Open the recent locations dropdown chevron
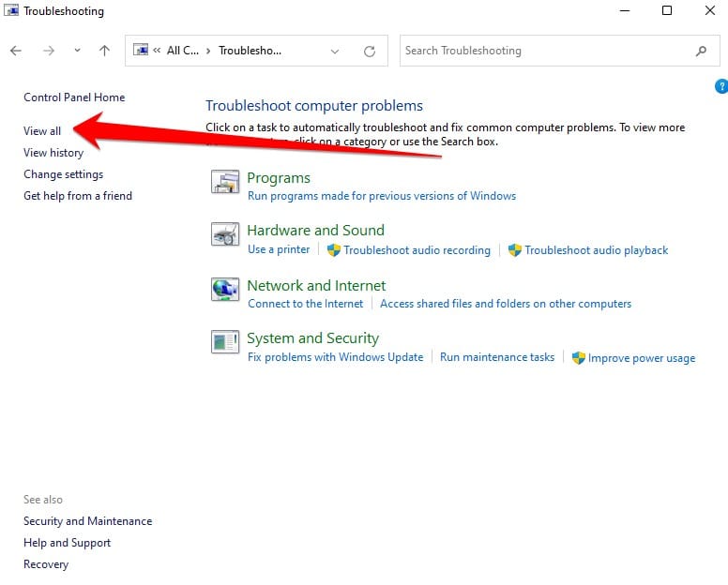 click(x=77, y=50)
